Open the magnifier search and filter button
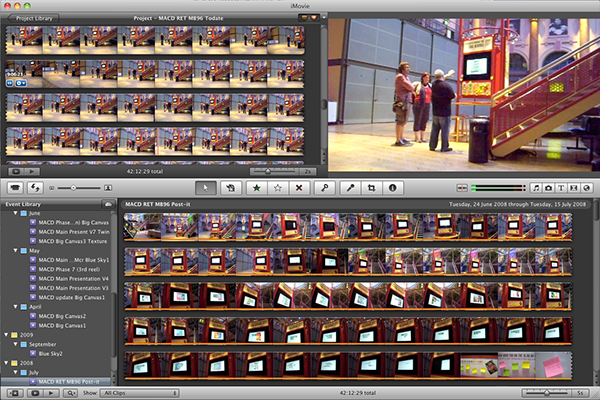 pyautogui.click(x=71, y=393)
